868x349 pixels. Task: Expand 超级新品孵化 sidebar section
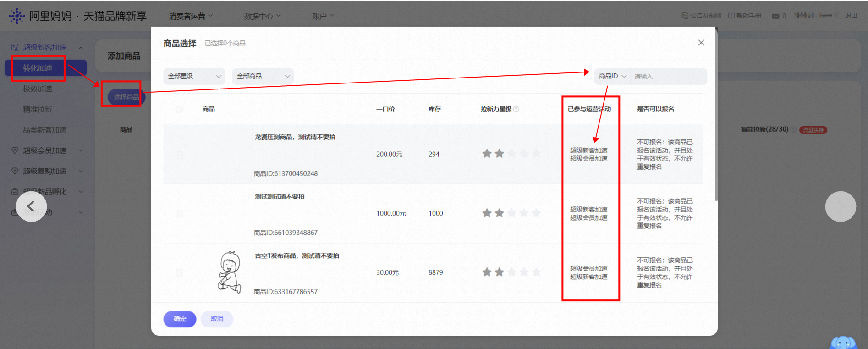(x=81, y=192)
